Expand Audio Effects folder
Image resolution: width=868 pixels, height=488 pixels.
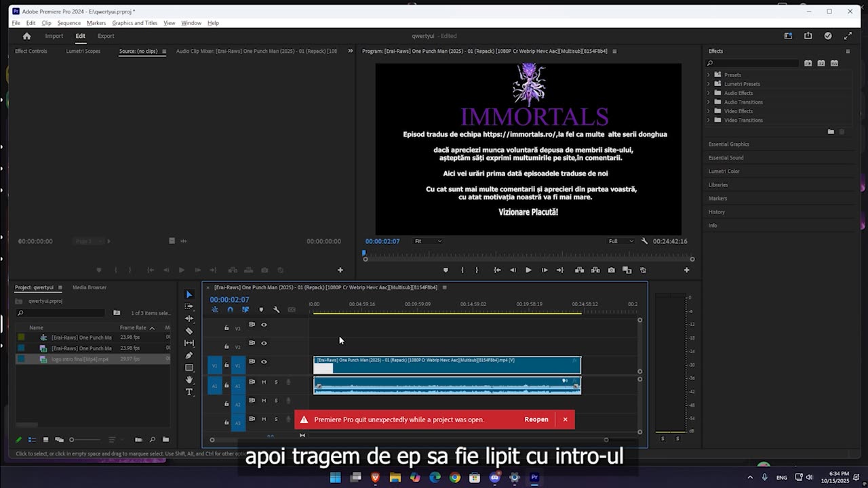tap(709, 93)
